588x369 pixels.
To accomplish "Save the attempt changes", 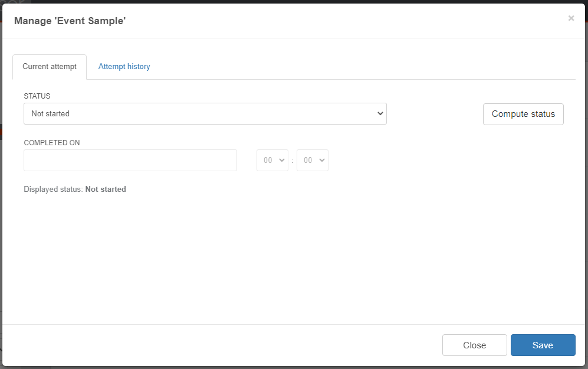I will (543, 345).
